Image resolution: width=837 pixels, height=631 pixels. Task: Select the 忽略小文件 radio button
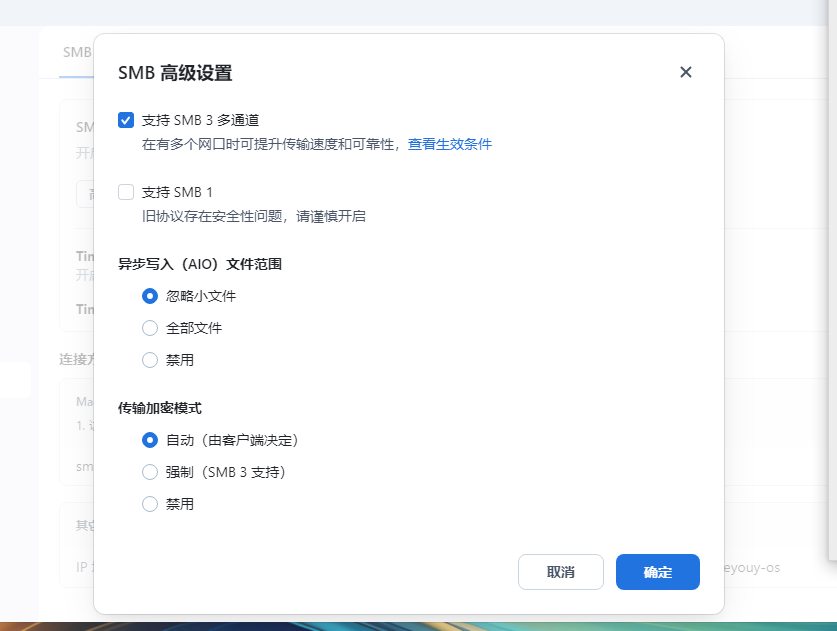(x=150, y=296)
